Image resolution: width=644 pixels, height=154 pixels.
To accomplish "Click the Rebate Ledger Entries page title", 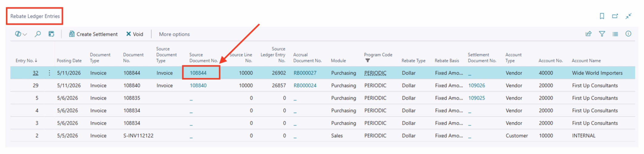I will (35, 16).
